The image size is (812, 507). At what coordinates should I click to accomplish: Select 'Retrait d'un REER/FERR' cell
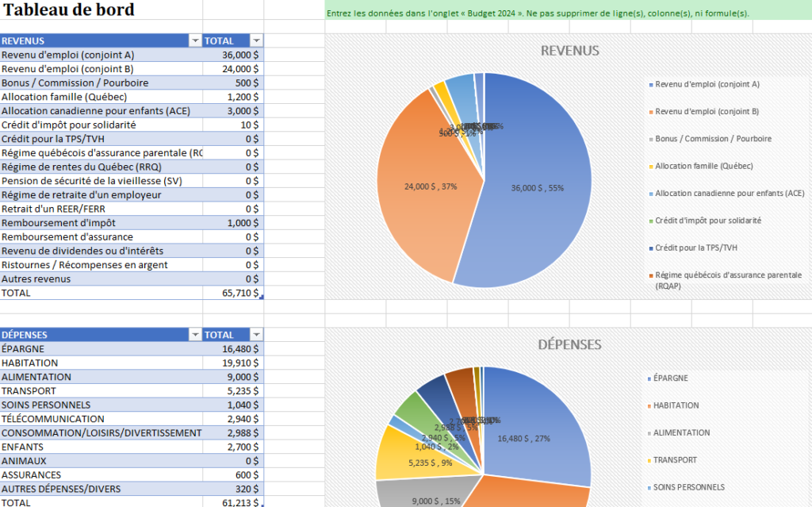tap(101, 209)
